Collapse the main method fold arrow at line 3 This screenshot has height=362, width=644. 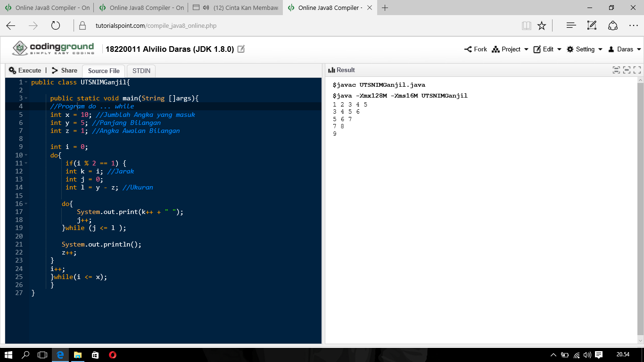click(26, 98)
